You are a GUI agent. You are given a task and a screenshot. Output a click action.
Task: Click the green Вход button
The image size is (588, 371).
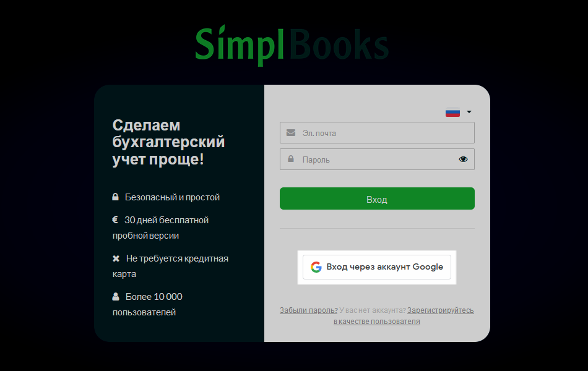click(x=377, y=198)
